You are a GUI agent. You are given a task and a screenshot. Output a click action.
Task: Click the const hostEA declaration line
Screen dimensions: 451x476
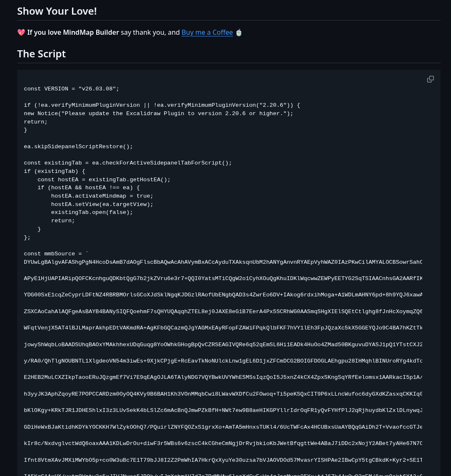[x=104, y=180]
